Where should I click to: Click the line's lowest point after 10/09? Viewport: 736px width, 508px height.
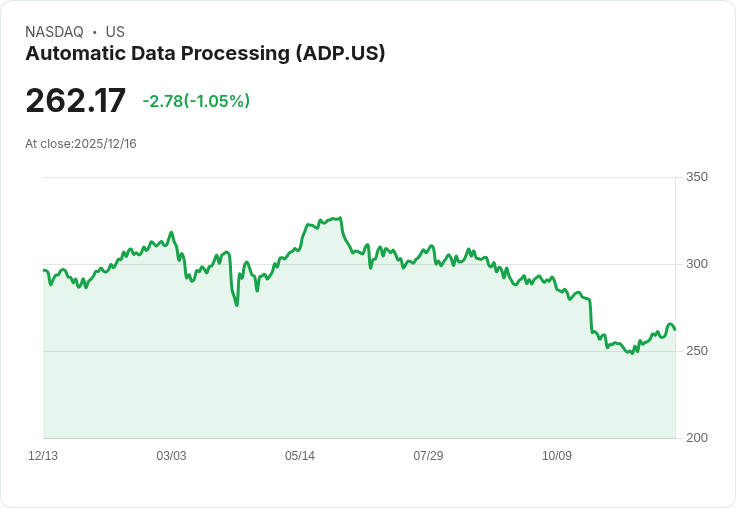631,353
